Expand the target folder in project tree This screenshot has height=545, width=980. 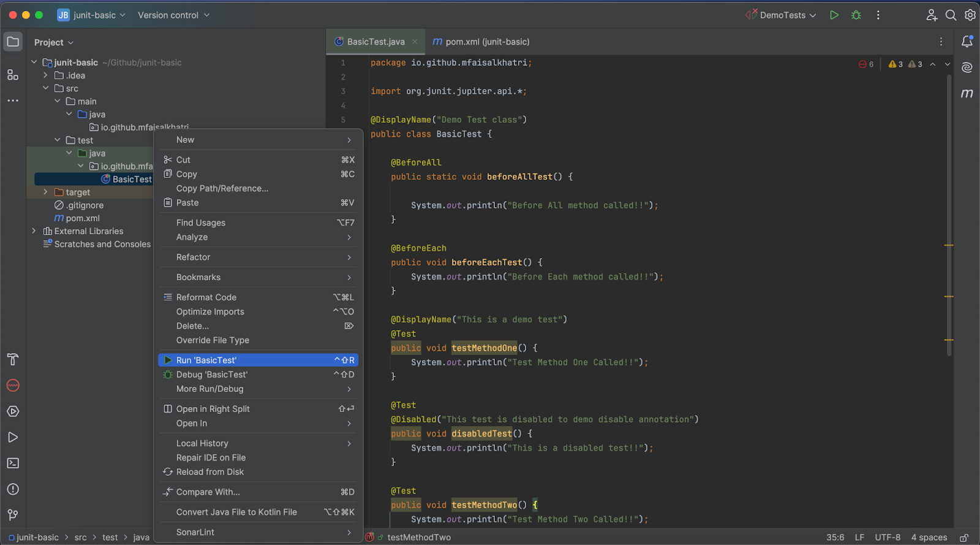tap(45, 192)
